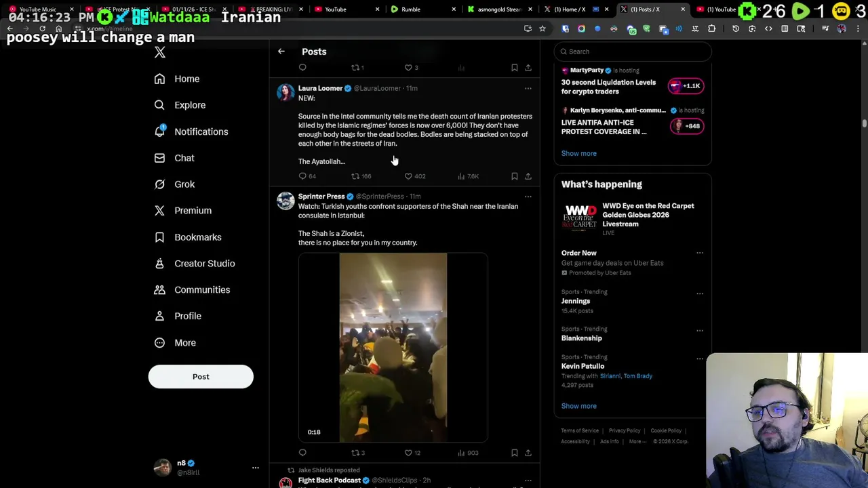Open the Home page from the sidebar
Image resolution: width=868 pixels, height=488 pixels.
(177, 79)
